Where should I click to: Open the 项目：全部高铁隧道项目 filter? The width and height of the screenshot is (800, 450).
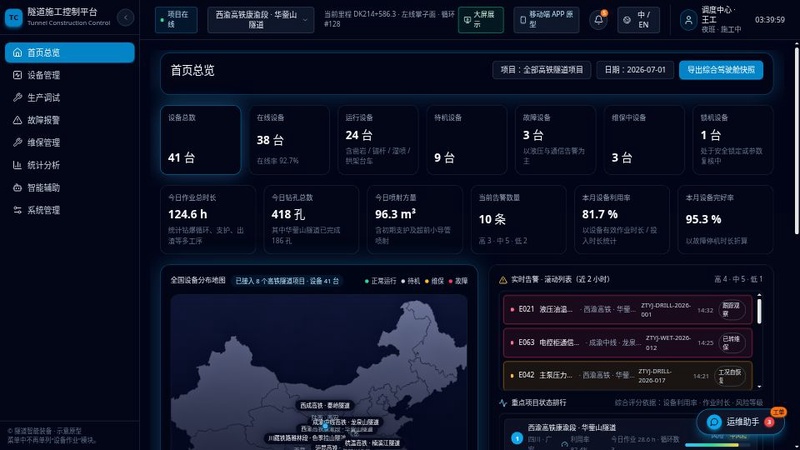[x=541, y=70]
